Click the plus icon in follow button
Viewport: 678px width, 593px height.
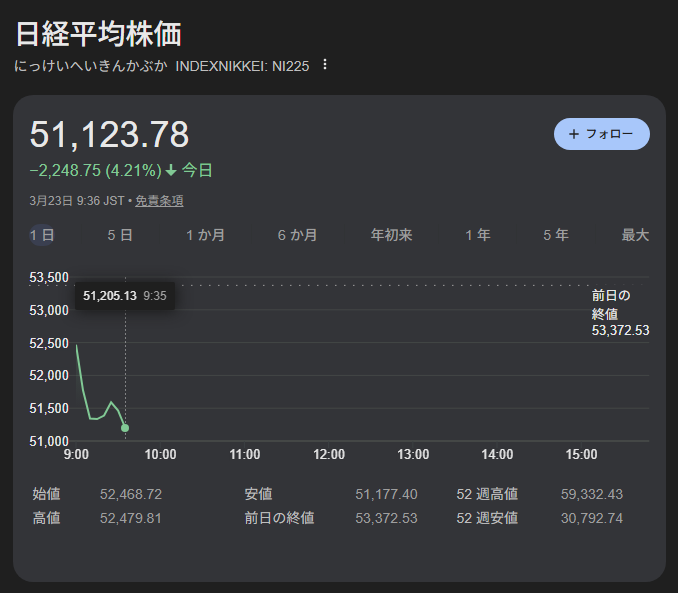click(x=573, y=134)
